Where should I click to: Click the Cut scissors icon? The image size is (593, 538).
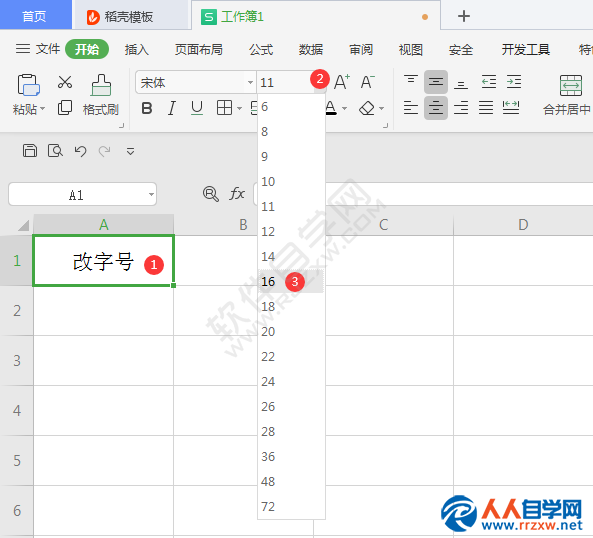[x=65, y=82]
